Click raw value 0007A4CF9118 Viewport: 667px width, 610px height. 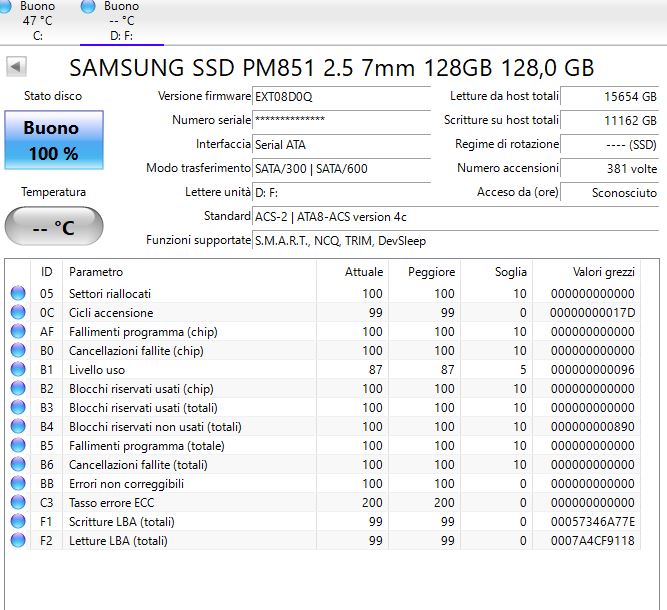(x=592, y=541)
